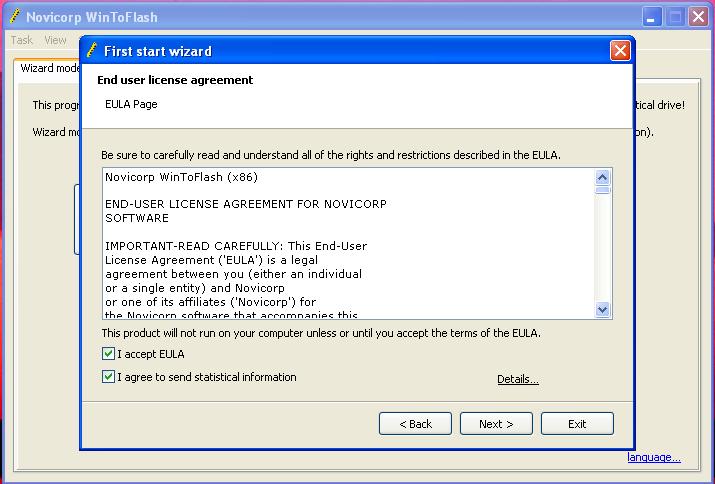The image size is (715, 484).
Task: Click the Novicorp WinToFlash title bar icon
Action: coord(15,16)
